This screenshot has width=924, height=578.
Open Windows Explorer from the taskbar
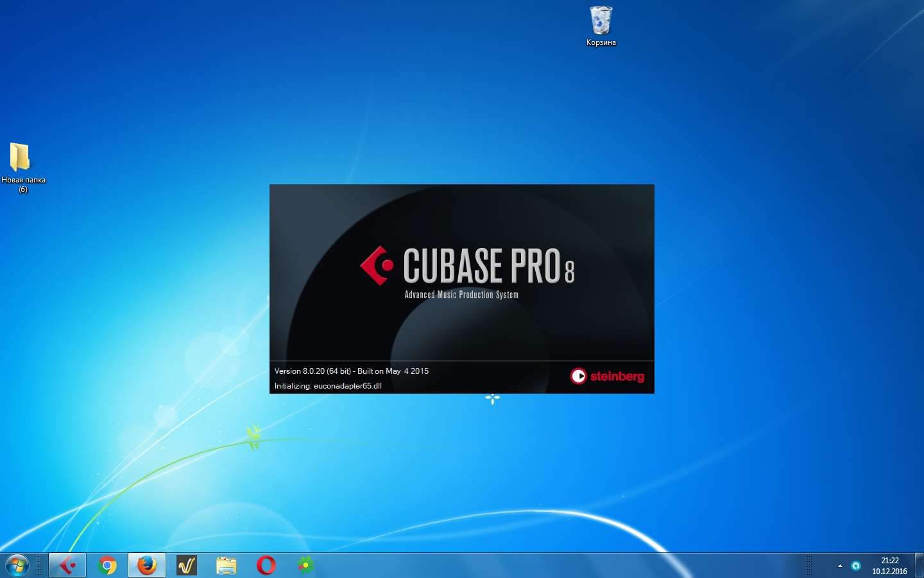tap(227, 565)
